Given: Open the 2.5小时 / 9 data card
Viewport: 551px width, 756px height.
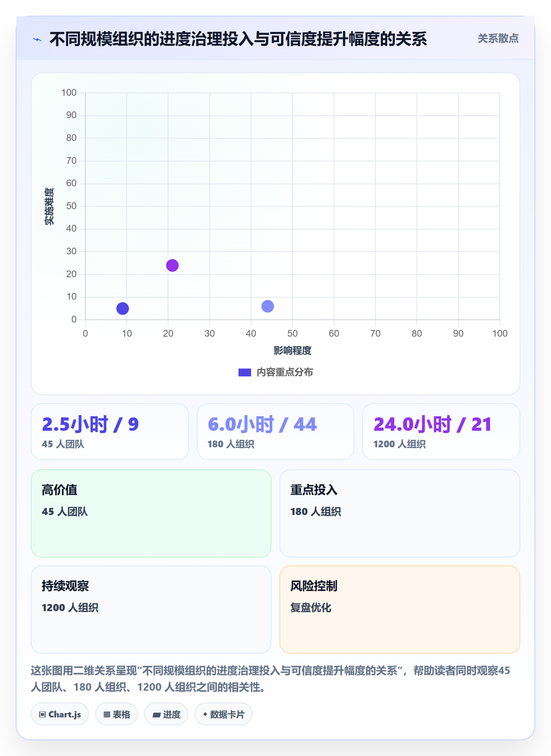Looking at the screenshot, I should click(110, 432).
